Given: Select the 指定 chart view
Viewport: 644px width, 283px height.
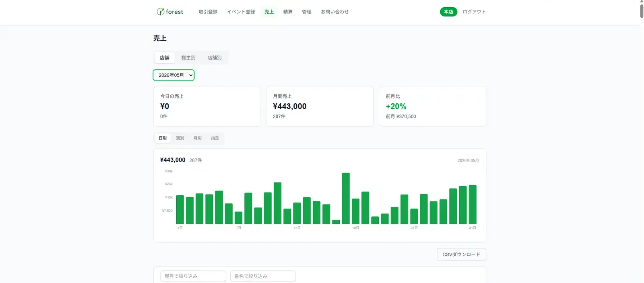Looking at the screenshot, I should [x=215, y=138].
